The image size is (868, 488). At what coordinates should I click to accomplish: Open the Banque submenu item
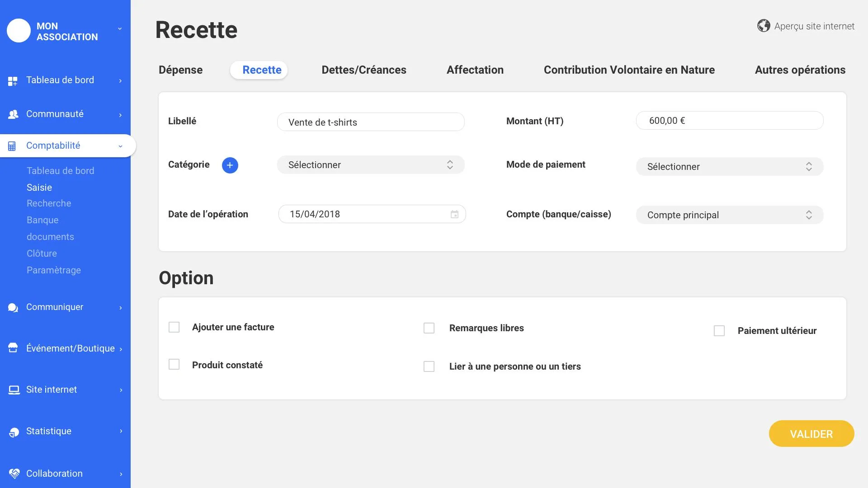[x=42, y=220]
